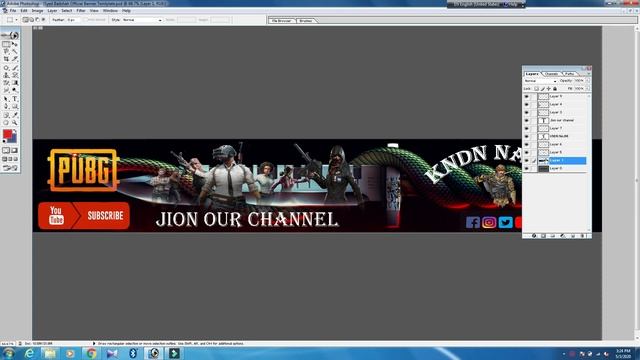
Task: Select the Eyedropper tool
Action: pos(15,115)
